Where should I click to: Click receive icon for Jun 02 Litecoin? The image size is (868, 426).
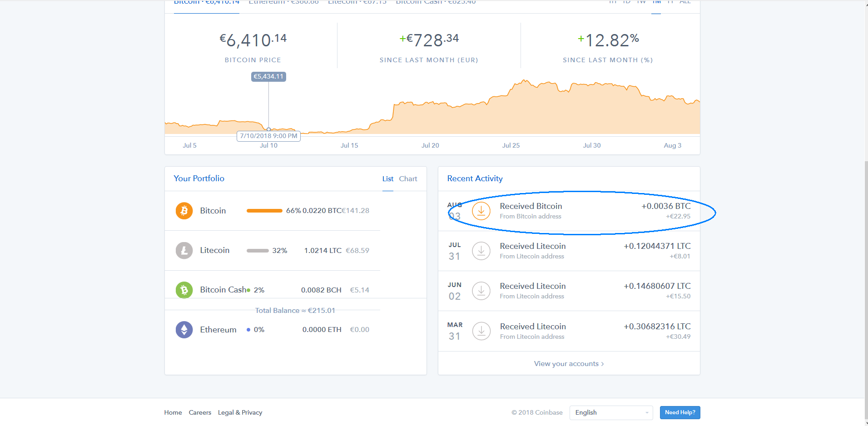tap(481, 291)
